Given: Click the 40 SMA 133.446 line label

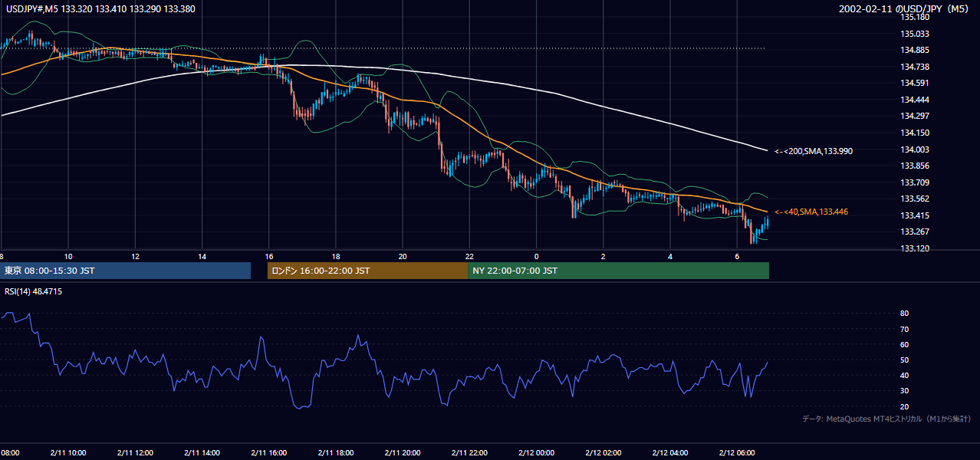Looking at the screenshot, I should pos(811,212).
